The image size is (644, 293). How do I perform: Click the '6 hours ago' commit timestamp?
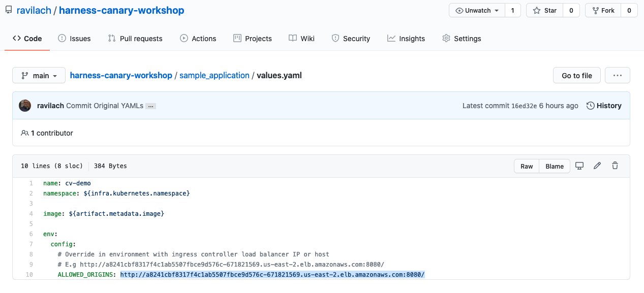[559, 106]
